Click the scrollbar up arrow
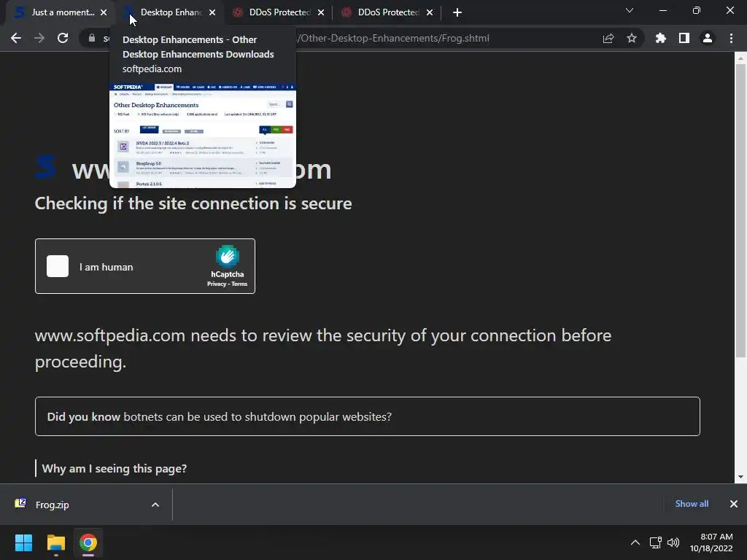747x560 pixels. coord(740,58)
